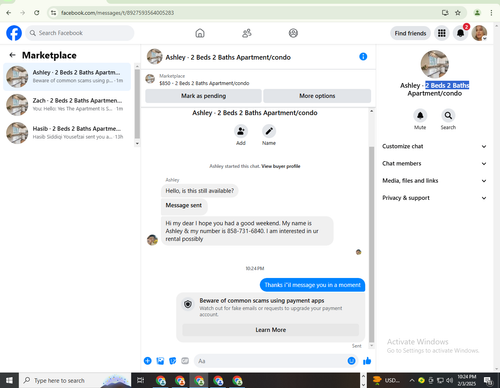The width and height of the screenshot is (500, 388).
Task: Show hidden system tray icons
Action: (x=412, y=380)
